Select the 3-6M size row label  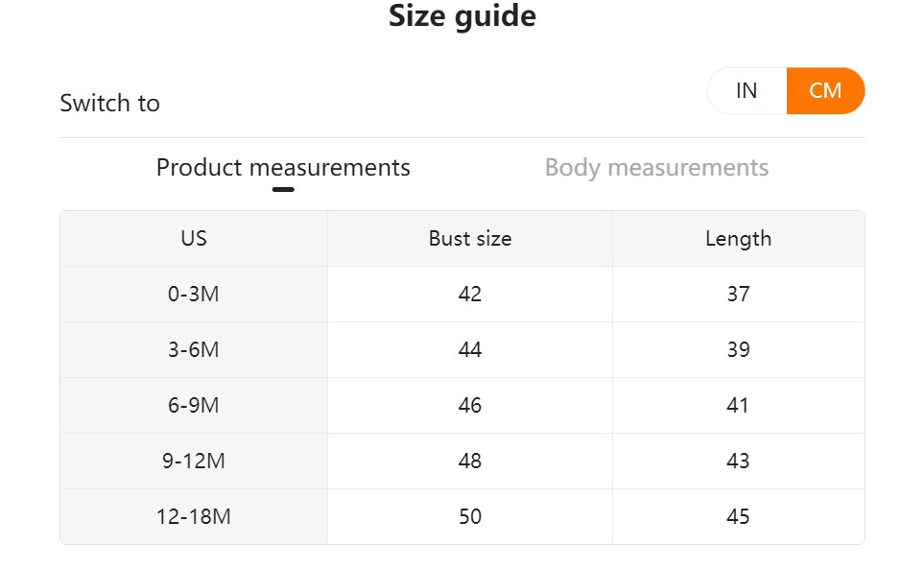[x=194, y=350]
